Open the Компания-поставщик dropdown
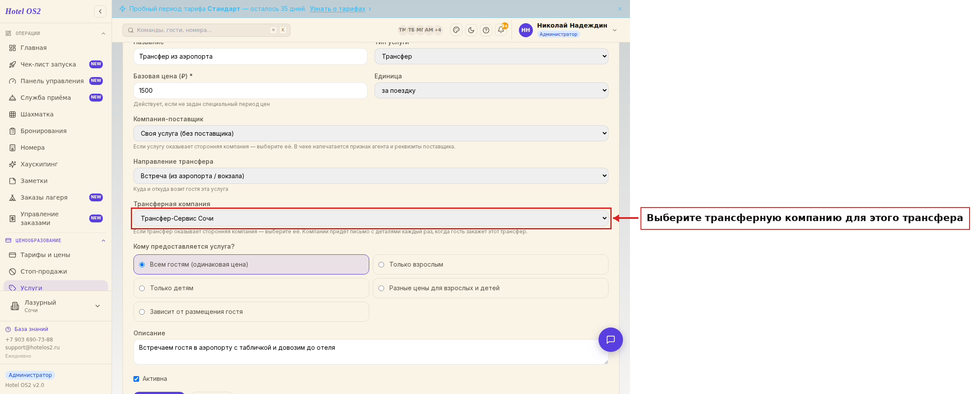The width and height of the screenshot is (980, 394). [x=371, y=134]
